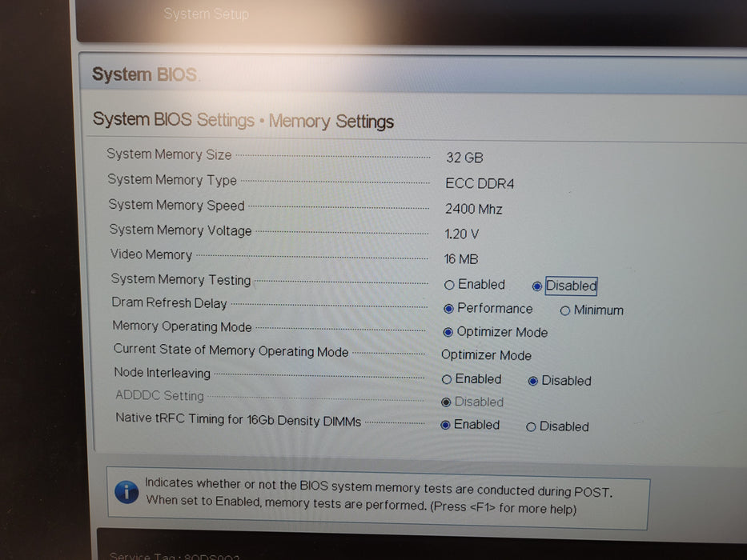The image size is (747, 560).
Task: Click the ADDDC Setting label
Action: click(159, 395)
